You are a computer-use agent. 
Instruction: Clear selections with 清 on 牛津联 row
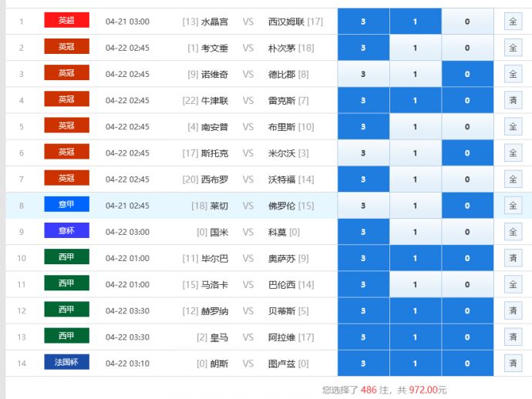pos(513,100)
